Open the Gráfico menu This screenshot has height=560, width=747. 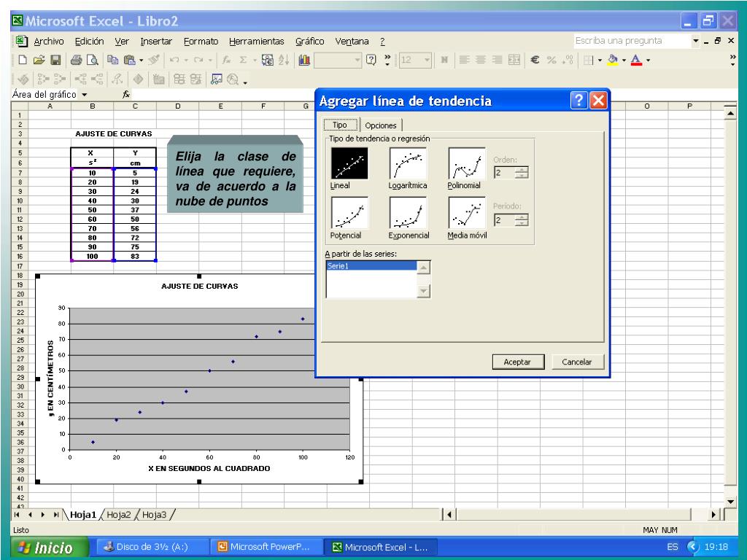pyautogui.click(x=309, y=42)
